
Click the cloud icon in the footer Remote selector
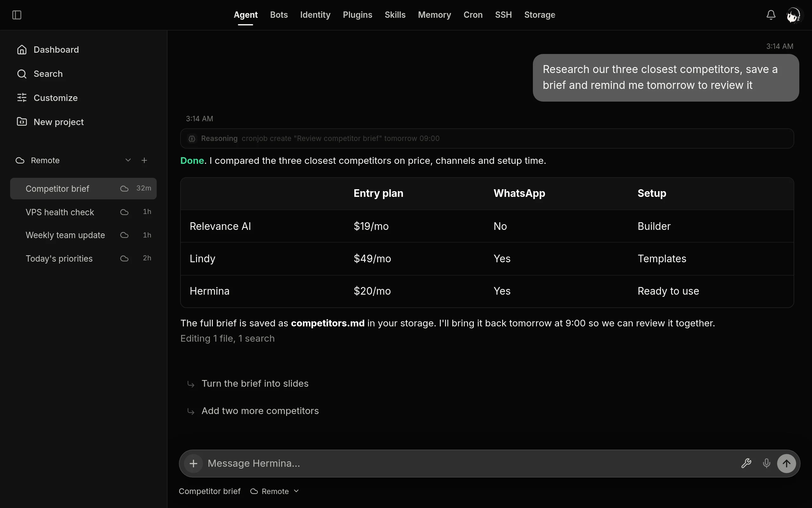point(254,491)
